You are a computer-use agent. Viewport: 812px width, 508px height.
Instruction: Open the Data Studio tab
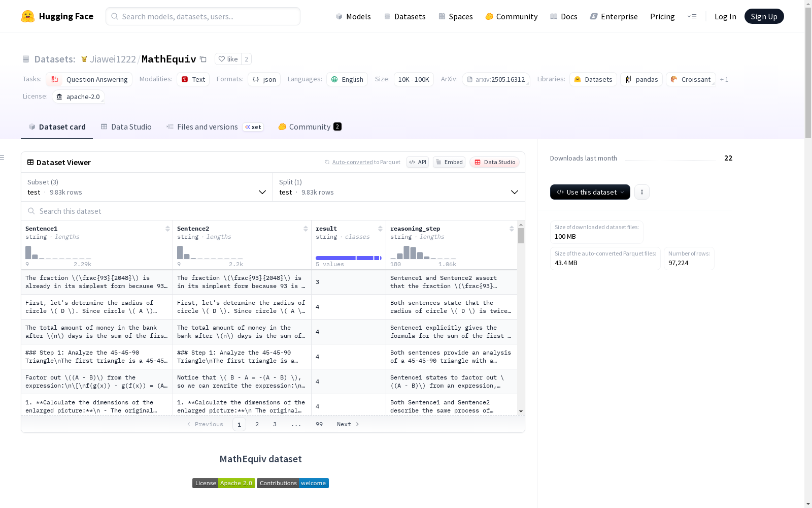(x=126, y=127)
